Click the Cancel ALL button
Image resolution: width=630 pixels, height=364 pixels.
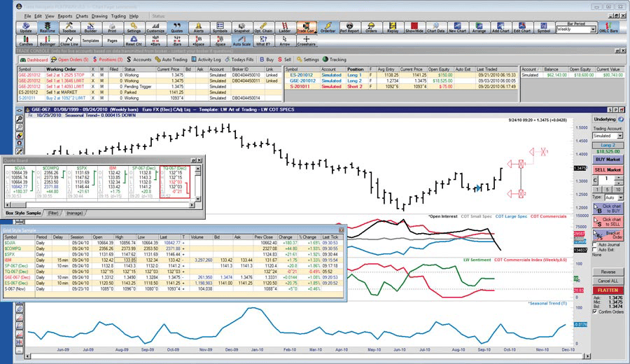click(x=608, y=281)
